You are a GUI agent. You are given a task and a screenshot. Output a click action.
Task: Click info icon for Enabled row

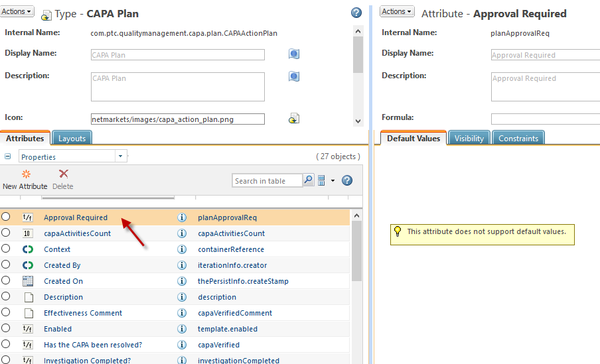[x=182, y=329]
